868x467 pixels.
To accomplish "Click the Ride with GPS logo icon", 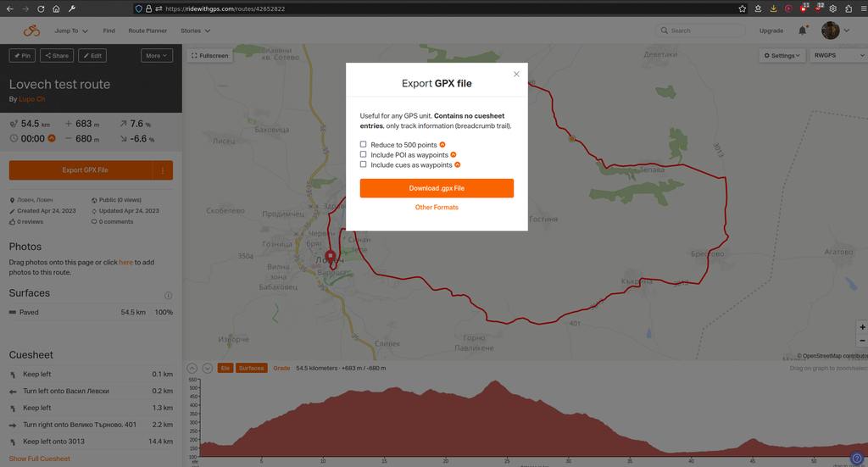I will 31,31.
